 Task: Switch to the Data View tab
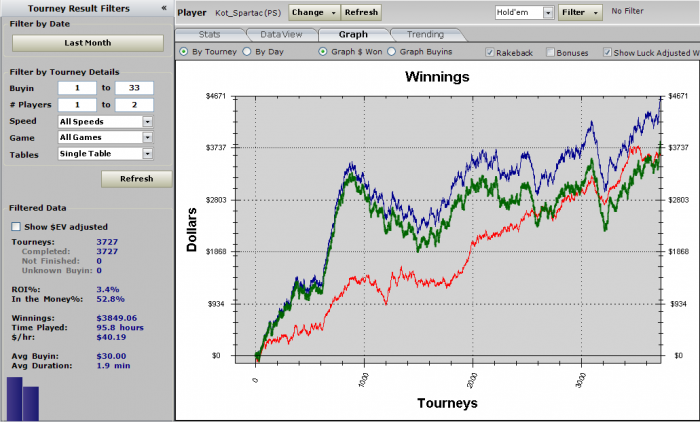(281, 34)
